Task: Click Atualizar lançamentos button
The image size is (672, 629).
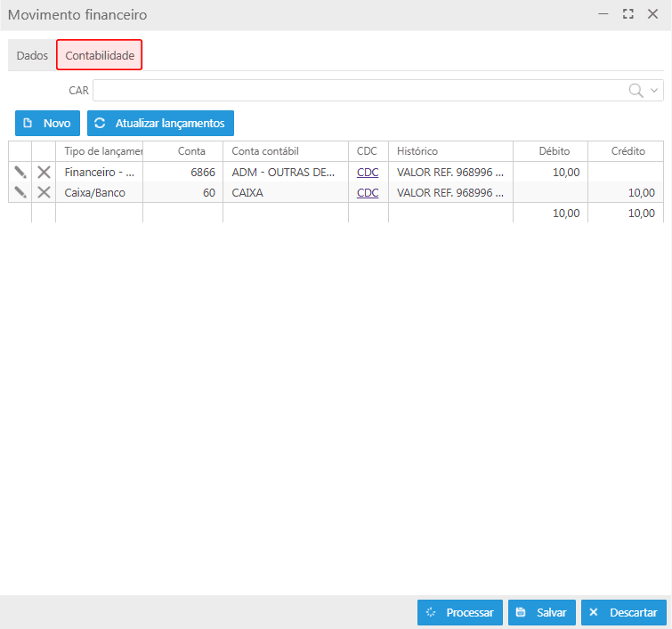Action: (x=160, y=123)
